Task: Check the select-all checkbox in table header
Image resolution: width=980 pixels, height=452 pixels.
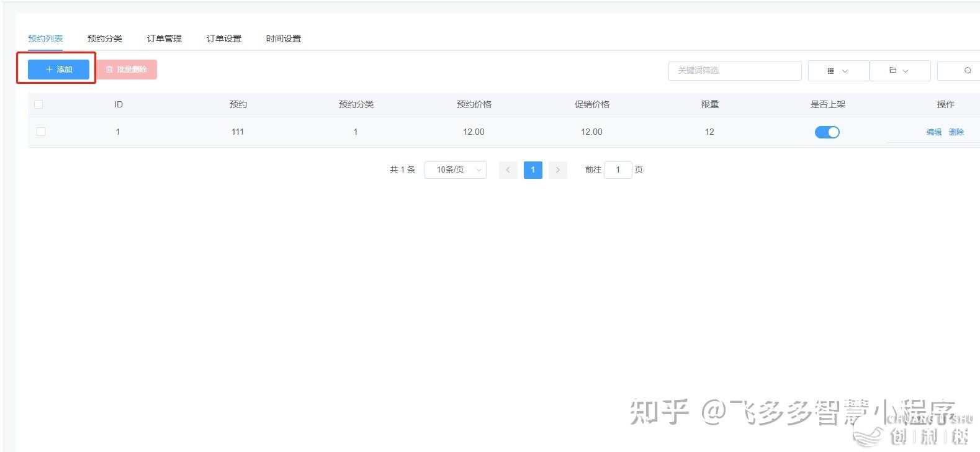Action: pyautogui.click(x=38, y=104)
